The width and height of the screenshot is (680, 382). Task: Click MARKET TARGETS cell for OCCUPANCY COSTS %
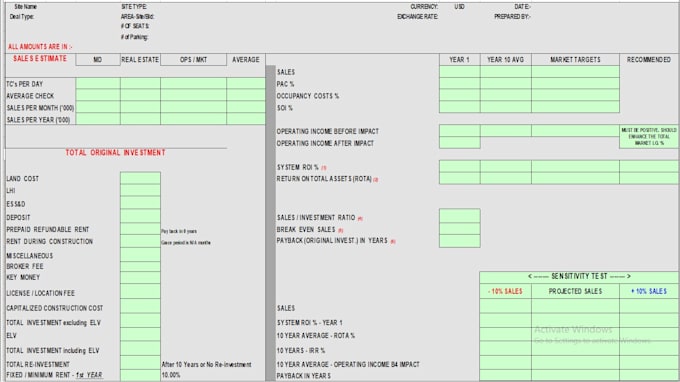click(575, 95)
